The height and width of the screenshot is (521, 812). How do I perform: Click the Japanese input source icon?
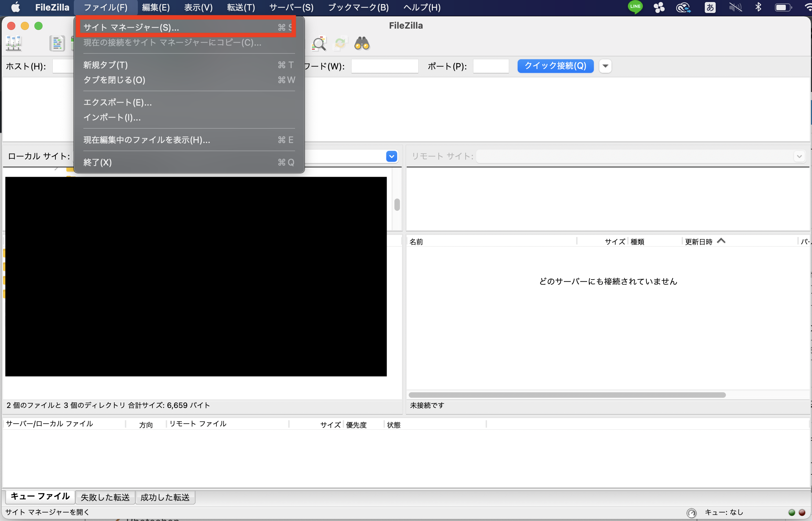click(x=710, y=7)
